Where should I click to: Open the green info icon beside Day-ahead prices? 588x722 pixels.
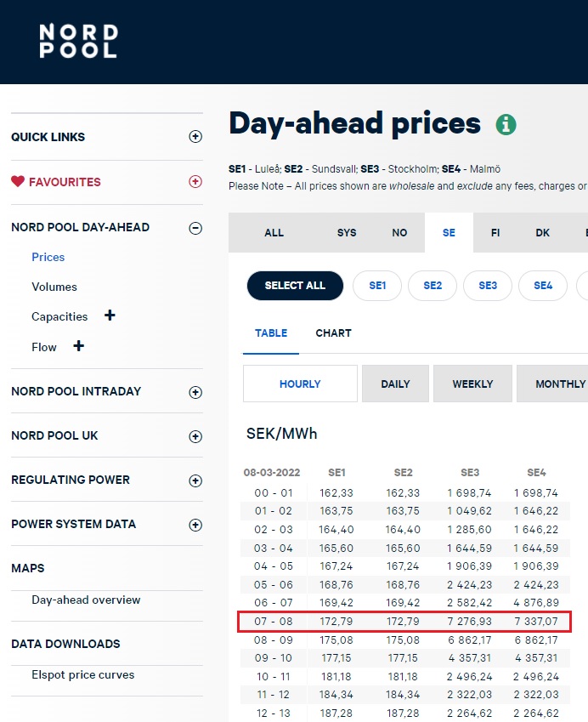pyautogui.click(x=506, y=124)
